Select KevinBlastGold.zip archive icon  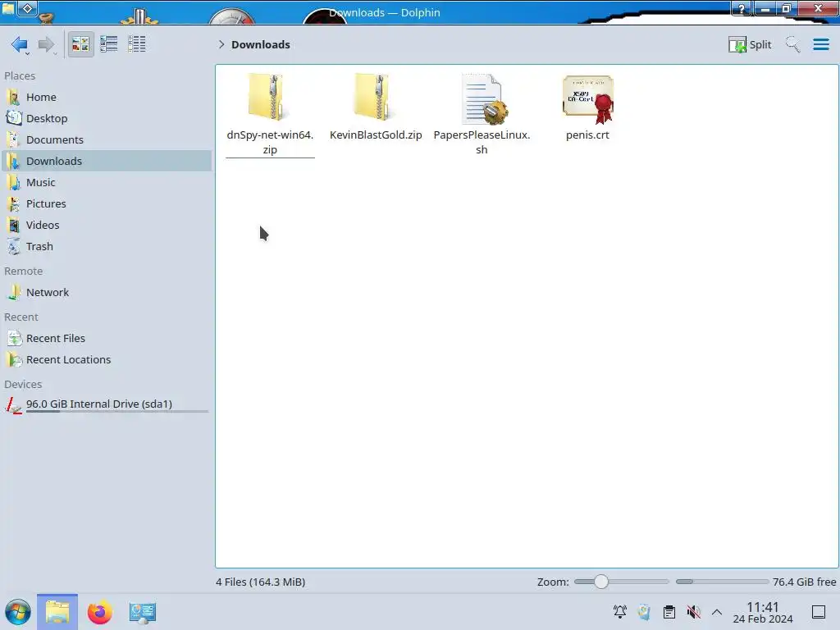click(x=376, y=97)
